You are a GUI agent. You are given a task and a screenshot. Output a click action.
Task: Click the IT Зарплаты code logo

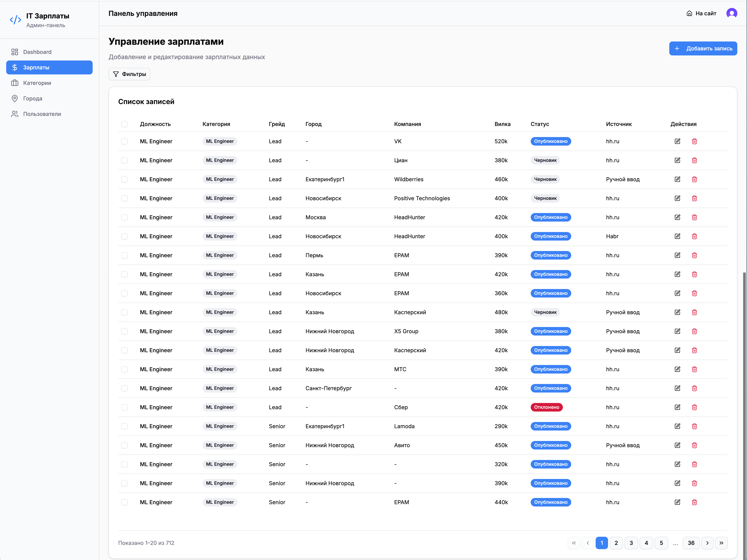[x=16, y=20]
